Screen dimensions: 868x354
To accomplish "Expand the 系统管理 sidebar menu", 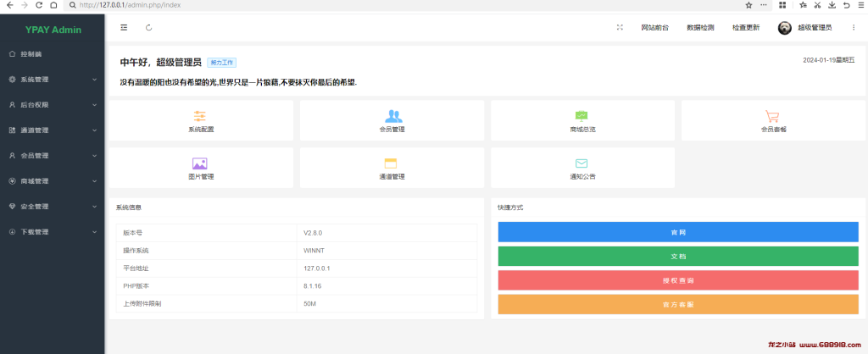I will point(52,80).
